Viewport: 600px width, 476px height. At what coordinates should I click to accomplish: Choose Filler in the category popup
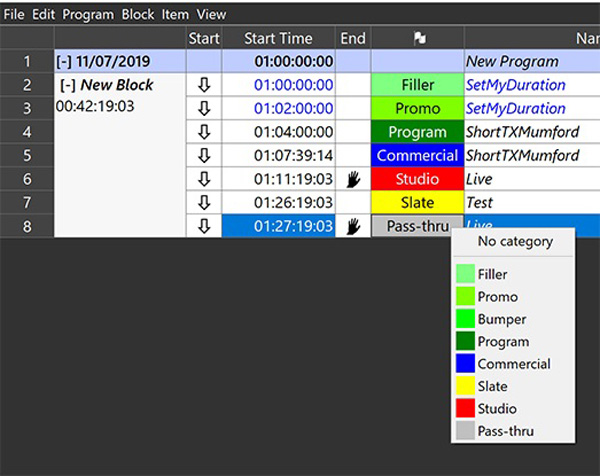click(x=513, y=274)
